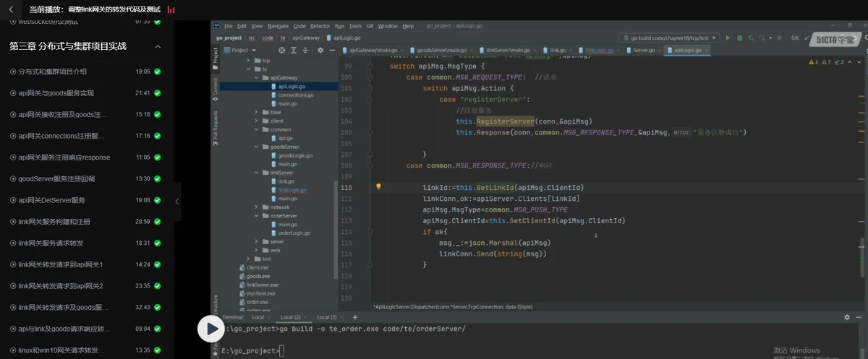The width and height of the screenshot is (868, 359).
Task: Open the Refactor menu
Action: click(x=320, y=26)
